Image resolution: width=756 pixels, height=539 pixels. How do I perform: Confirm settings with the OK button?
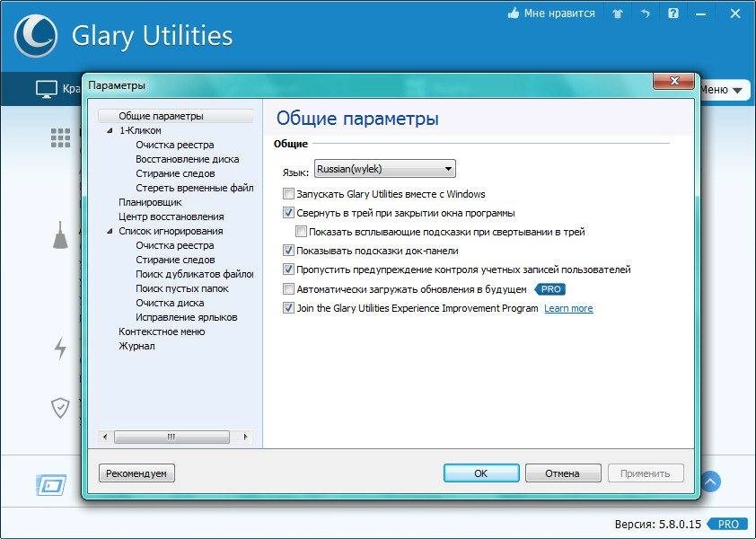coord(481,473)
